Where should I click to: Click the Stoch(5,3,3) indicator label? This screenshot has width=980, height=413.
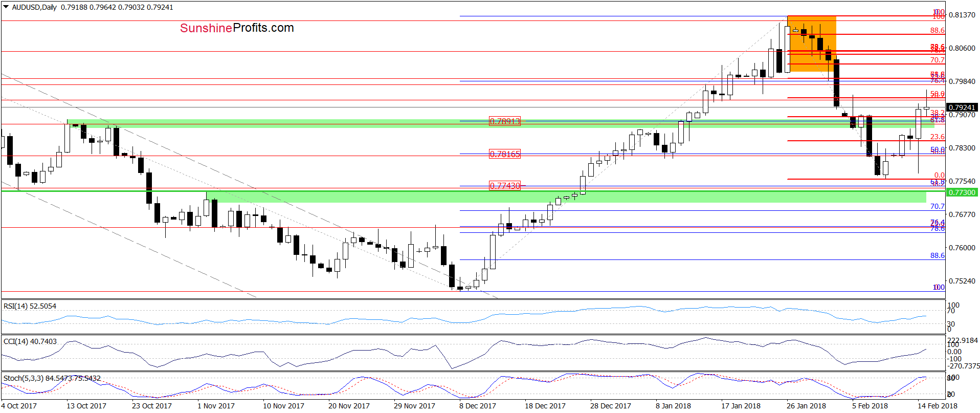pyautogui.click(x=52, y=378)
